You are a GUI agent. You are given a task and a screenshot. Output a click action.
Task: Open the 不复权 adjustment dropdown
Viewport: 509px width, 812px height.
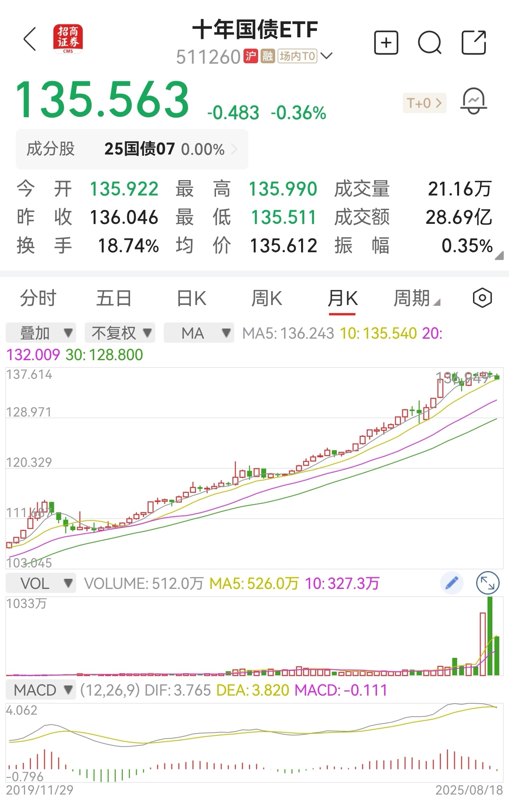[120, 333]
